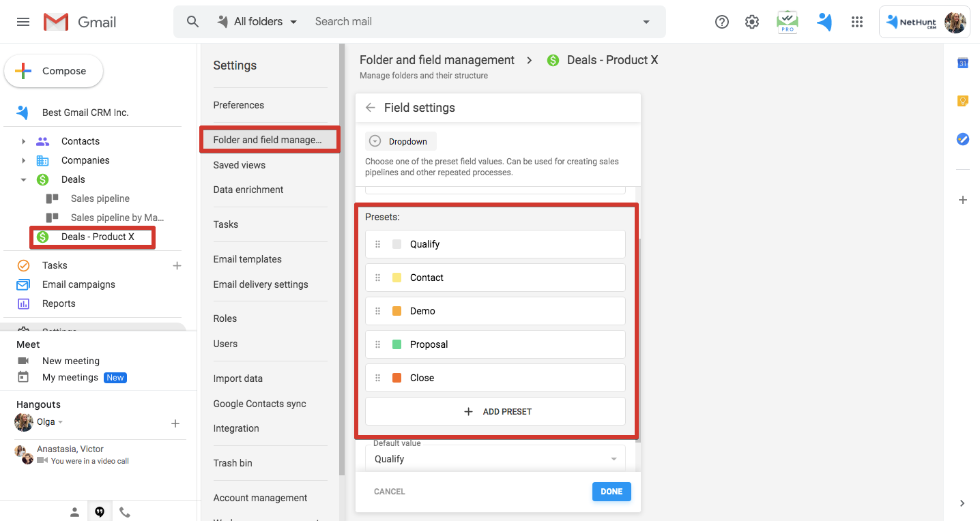Collapse the Deals folder tree

click(x=23, y=179)
